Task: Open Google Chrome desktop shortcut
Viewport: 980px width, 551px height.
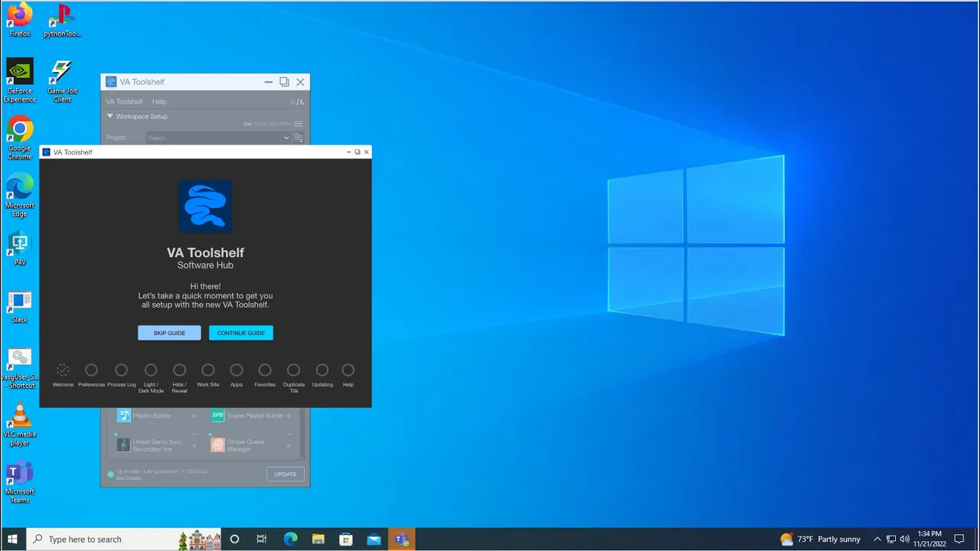Action: click(x=20, y=139)
